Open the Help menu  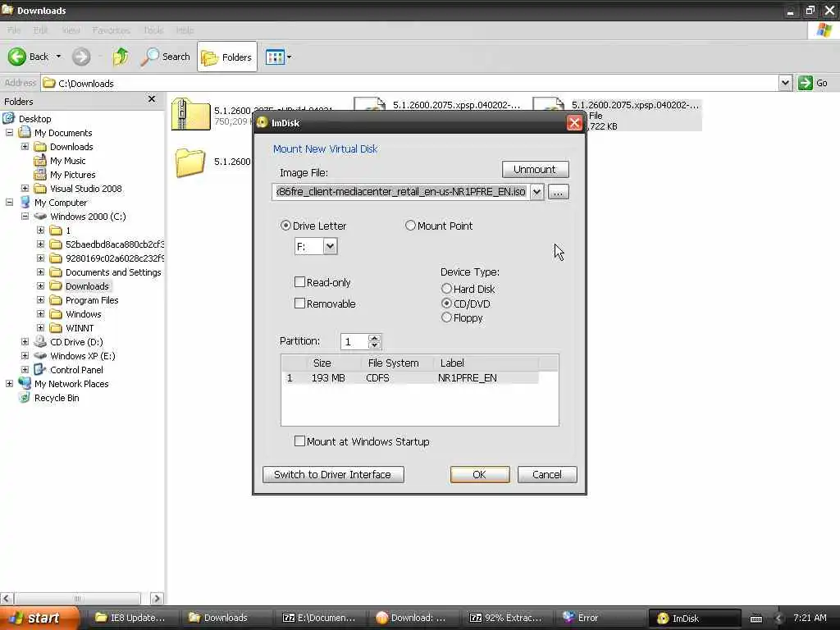pos(185,30)
